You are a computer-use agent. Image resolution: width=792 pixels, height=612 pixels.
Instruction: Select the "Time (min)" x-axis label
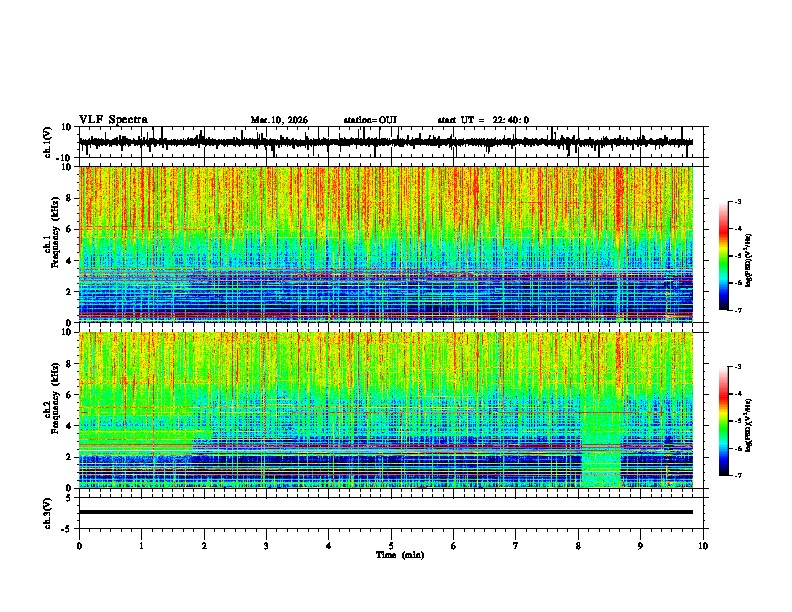click(400, 555)
